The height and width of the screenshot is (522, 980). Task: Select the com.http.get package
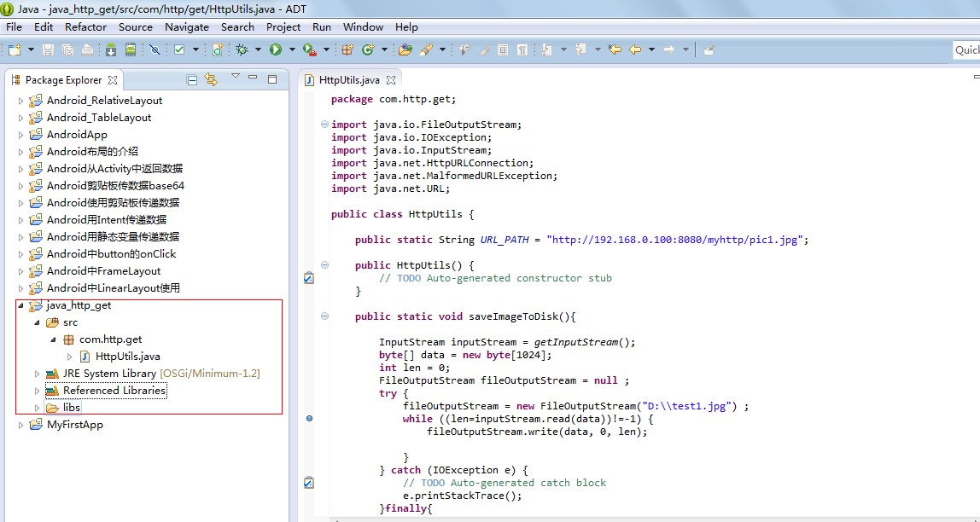pyautogui.click(x=110, y=339)
